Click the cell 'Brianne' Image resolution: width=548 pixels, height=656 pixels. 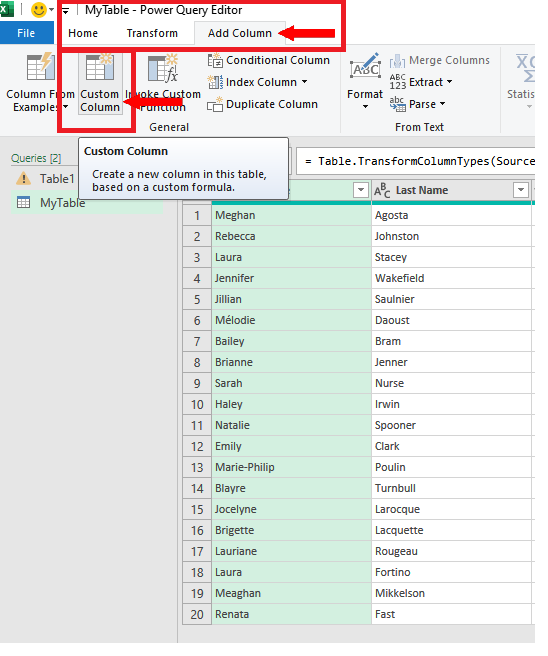292,362
